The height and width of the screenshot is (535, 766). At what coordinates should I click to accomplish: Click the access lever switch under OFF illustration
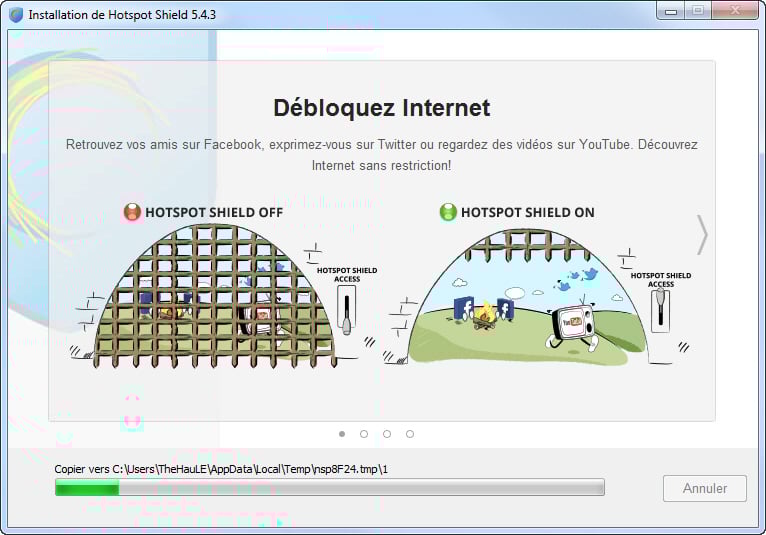coord(346,310)
